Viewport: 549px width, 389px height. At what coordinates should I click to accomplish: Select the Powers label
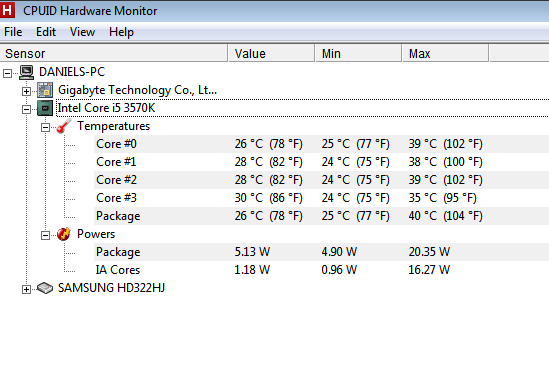tap(96, 234)
